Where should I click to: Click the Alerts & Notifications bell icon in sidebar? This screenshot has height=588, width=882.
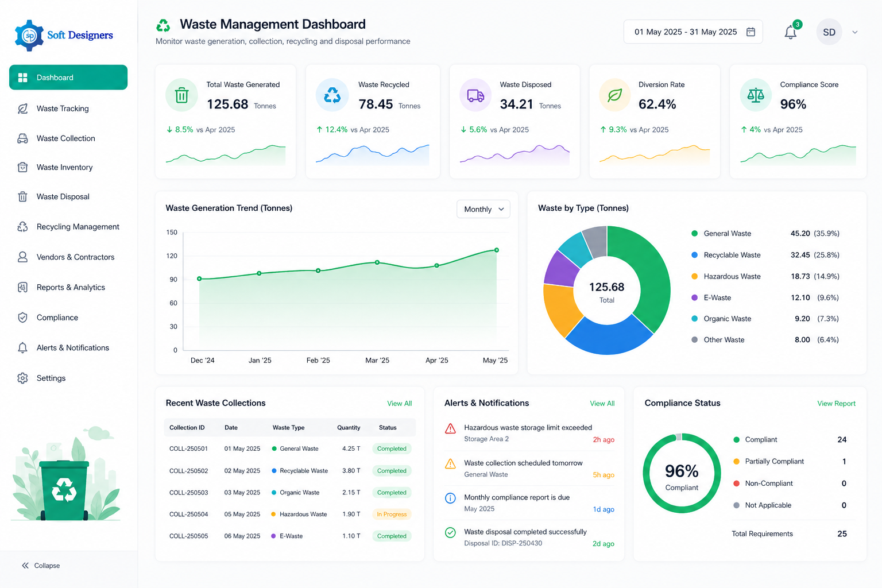23,347
